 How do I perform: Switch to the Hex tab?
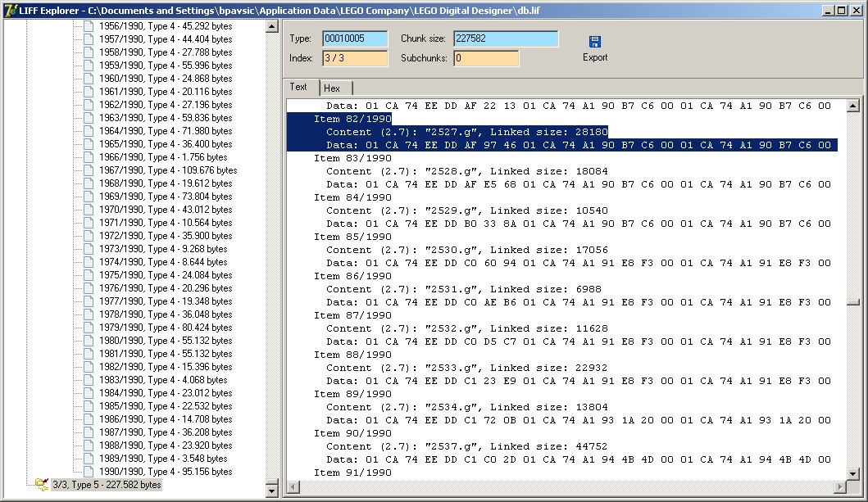[335, 88]
